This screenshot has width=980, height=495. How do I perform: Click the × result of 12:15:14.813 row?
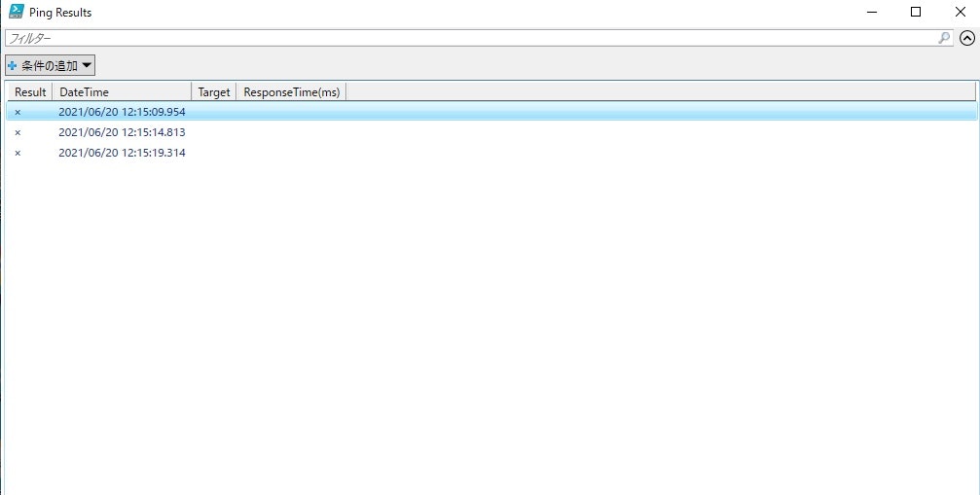click(x=18, y=132)
